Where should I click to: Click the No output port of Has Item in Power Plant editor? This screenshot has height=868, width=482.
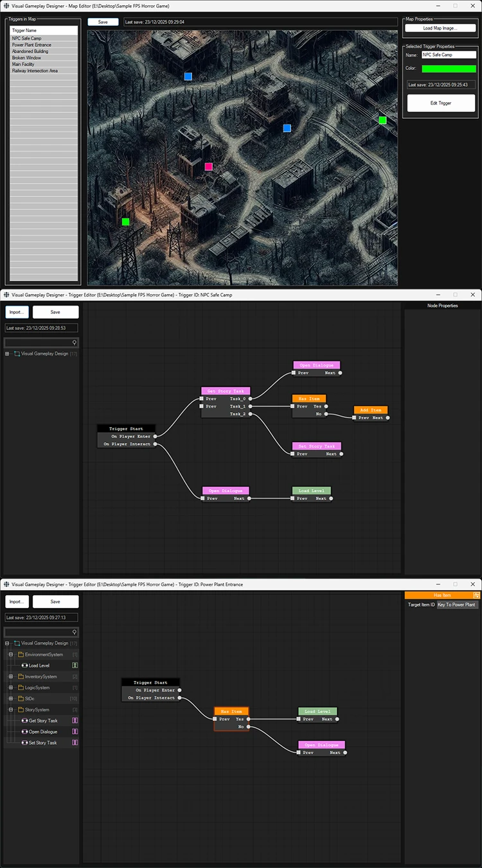(x=247, y=727)
